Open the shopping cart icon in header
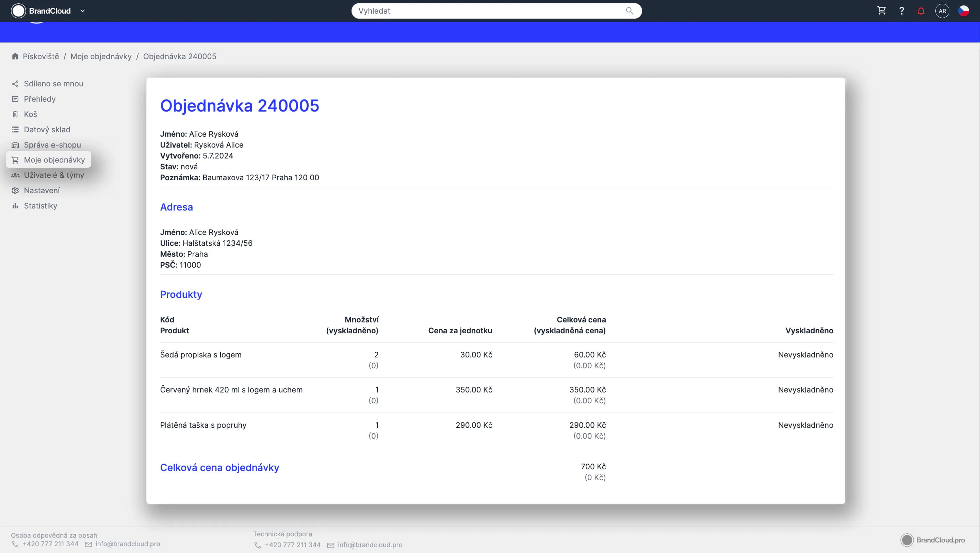The height and width of the screenshot is (553, 980). point(881,11)
